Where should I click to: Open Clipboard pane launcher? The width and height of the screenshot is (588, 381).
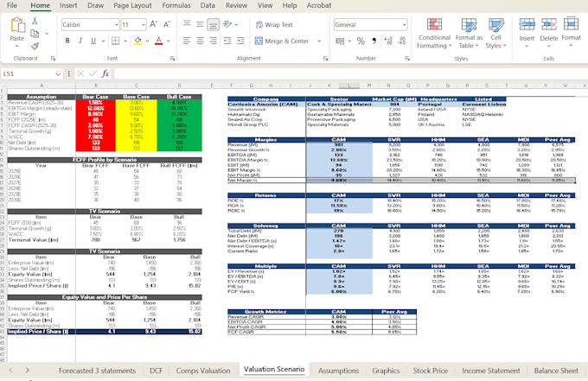(x=53, y=59)
